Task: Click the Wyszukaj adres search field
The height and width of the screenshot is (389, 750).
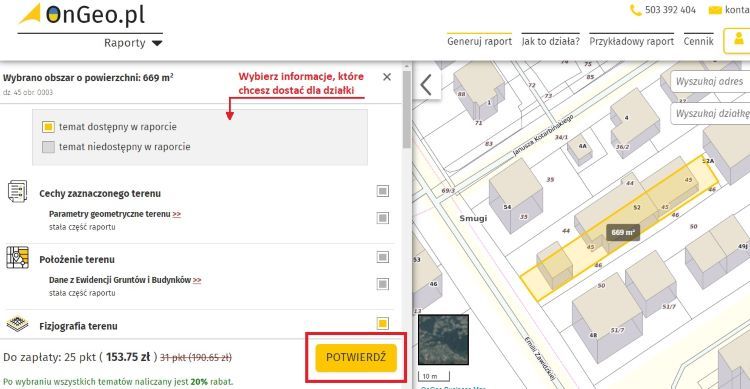Action: pyautogui.click(x=710, y=81)
